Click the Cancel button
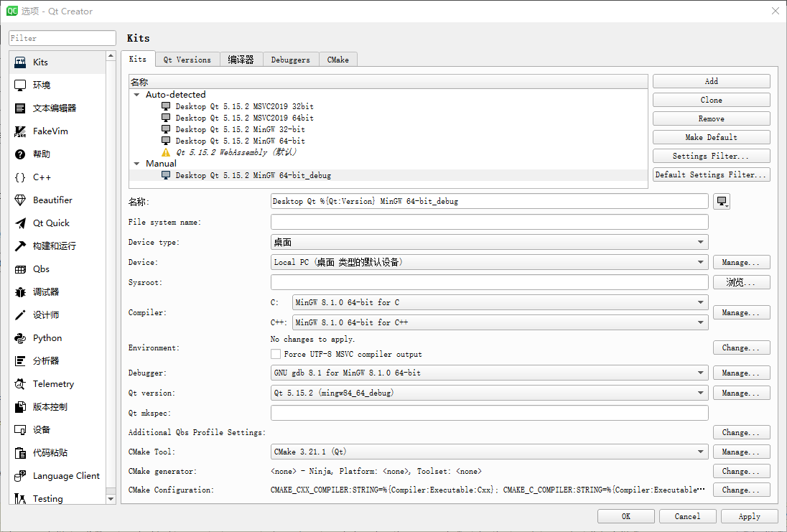Viewport: 787px width, 532px height. pos(688,516)
